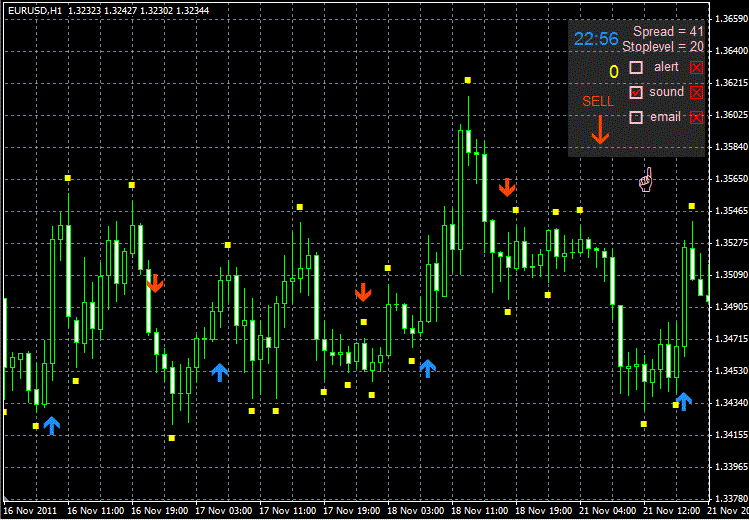The width and height of the screenshot is (749, 520).
Task: Click the blue 22:56 timer
Action: coord(596,39)
